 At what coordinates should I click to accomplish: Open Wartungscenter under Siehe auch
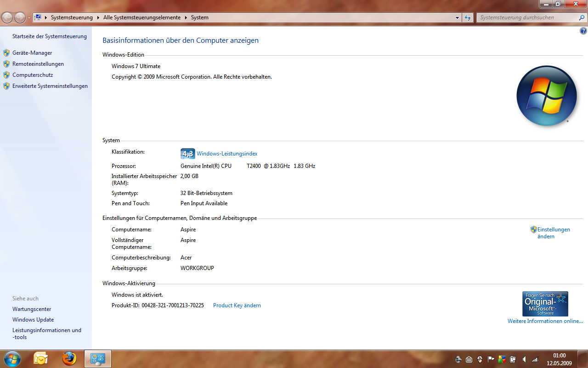(x=32, y=309)
